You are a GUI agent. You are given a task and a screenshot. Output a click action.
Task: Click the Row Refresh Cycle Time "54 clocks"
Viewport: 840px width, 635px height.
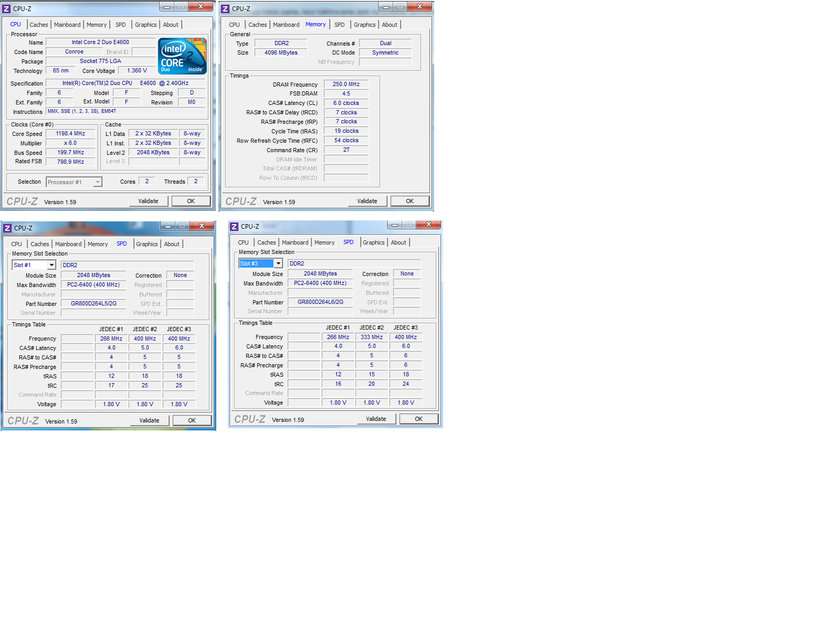click(346, 141)
